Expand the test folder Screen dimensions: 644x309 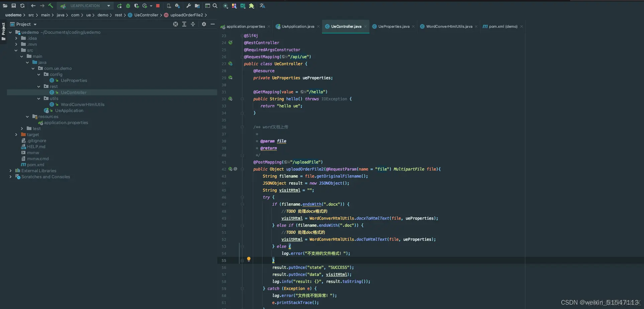tap(22, 129)
